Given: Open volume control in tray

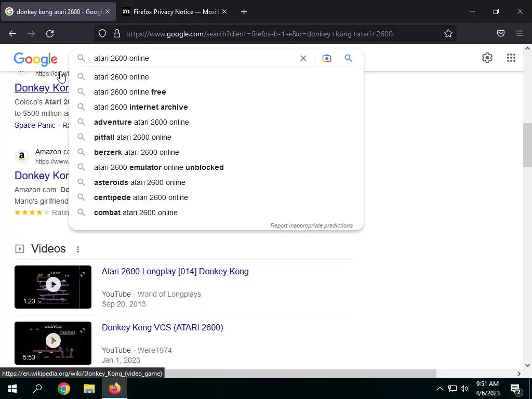Looking at the screenshot, I should click(464, 389).
